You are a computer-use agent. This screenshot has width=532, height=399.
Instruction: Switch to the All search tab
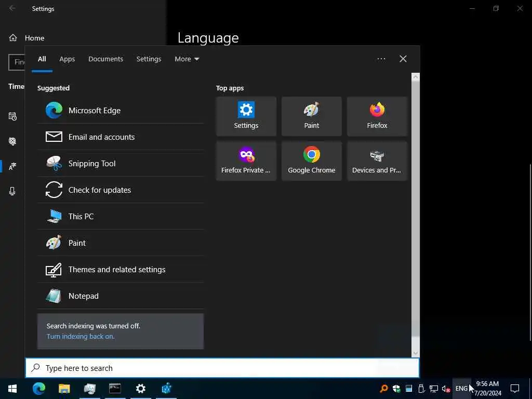tap(42, 59)
